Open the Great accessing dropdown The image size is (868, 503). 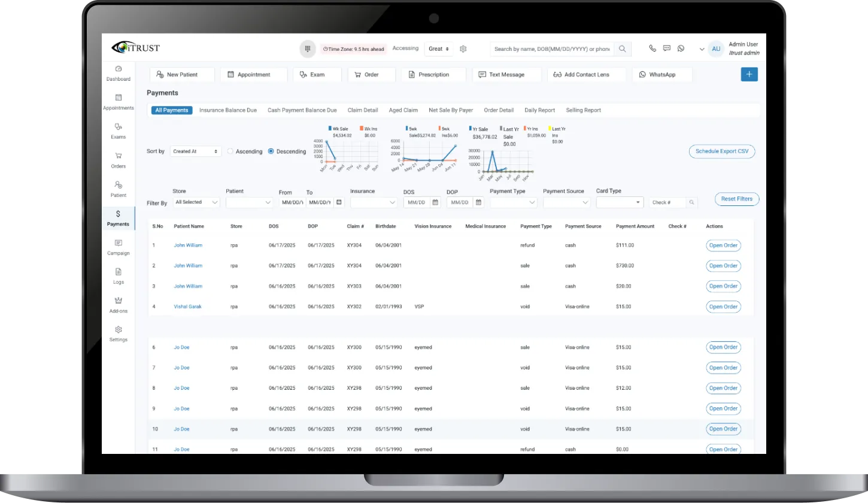(440, 49)
